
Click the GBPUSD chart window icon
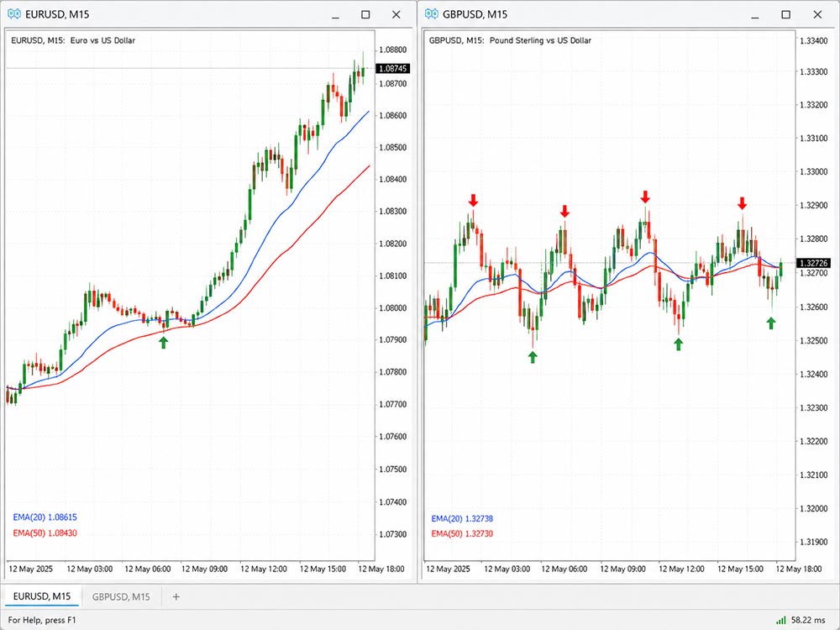tap(431, 14)
